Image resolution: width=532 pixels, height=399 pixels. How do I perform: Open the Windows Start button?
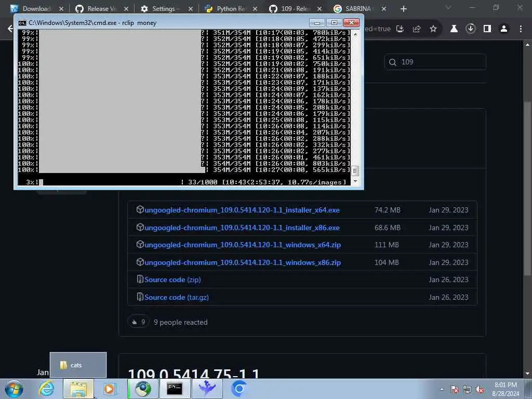coord(14,389)
